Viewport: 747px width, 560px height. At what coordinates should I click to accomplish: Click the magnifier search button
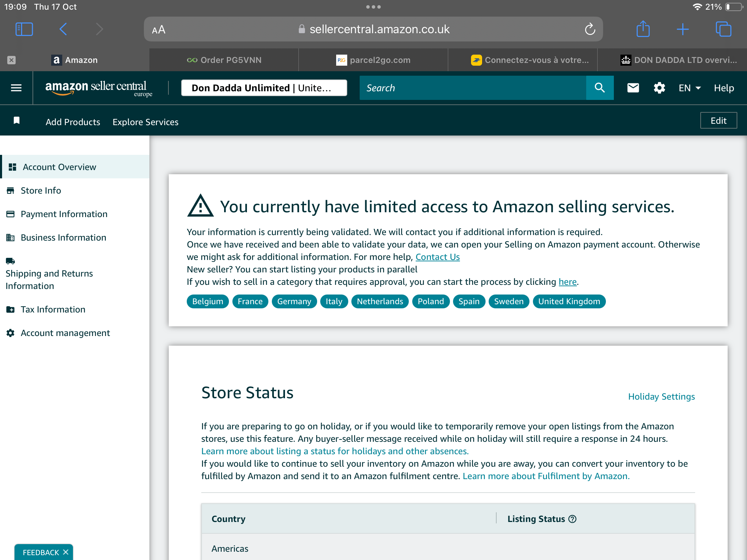coord(600,88)
